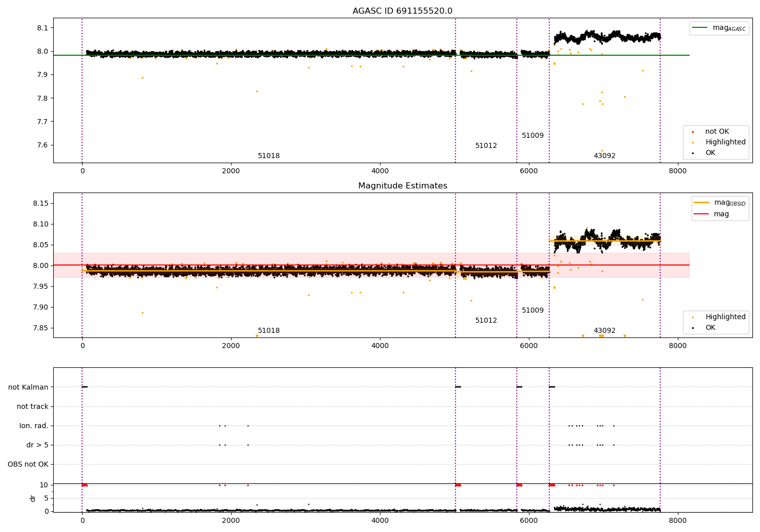Select the green mag AGASC legend entry

[x=719, y=28]
